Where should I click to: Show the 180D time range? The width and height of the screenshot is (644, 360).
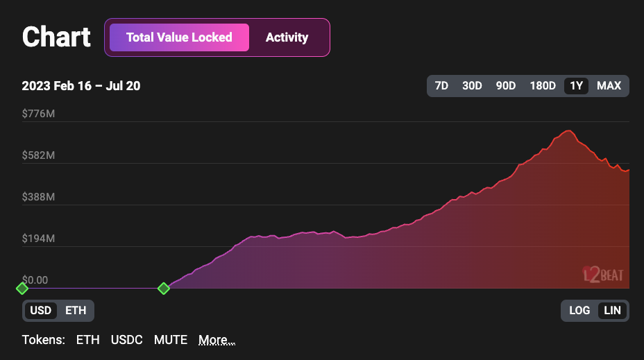click(x=543, y=86)
